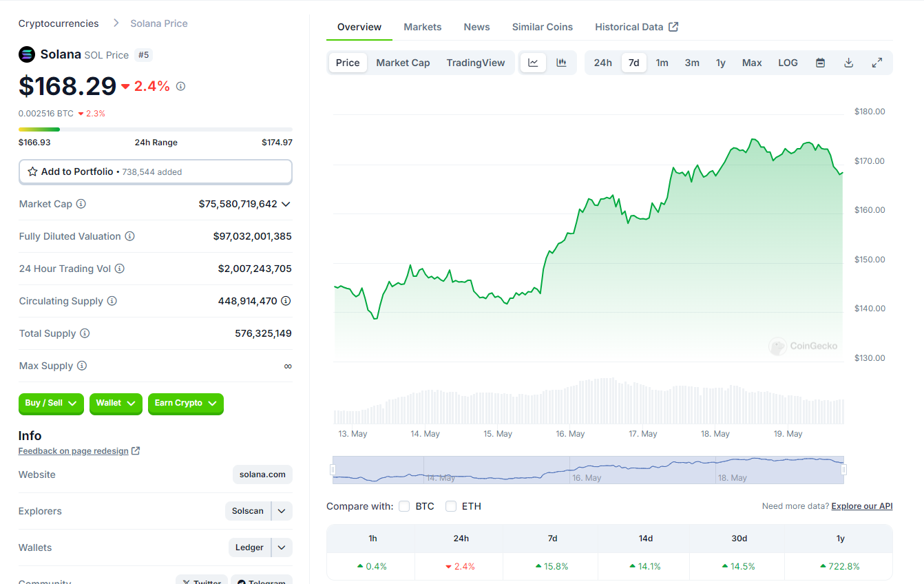Click the external-link icon by Feedback link

[x=136, y=451]
